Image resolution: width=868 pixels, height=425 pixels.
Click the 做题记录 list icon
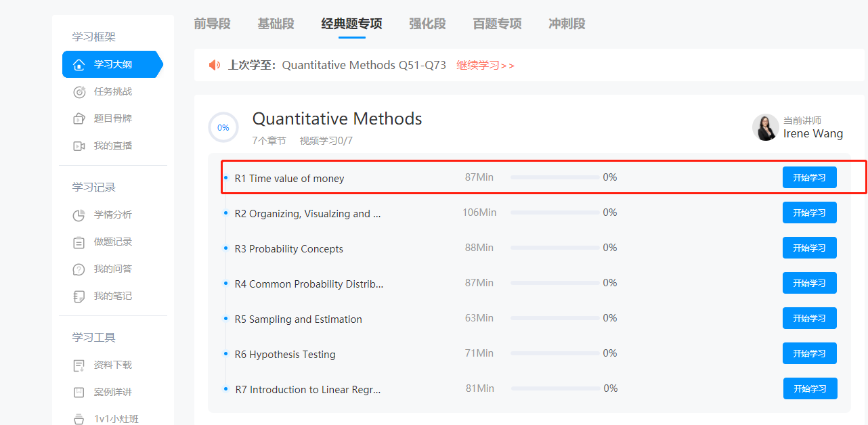tap(79, 242)
